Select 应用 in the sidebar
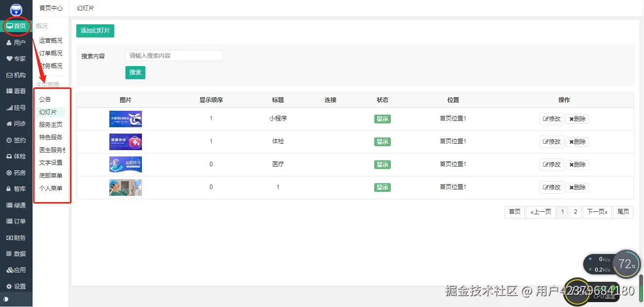Screen dimensions: 644x307 click(16, 270)
